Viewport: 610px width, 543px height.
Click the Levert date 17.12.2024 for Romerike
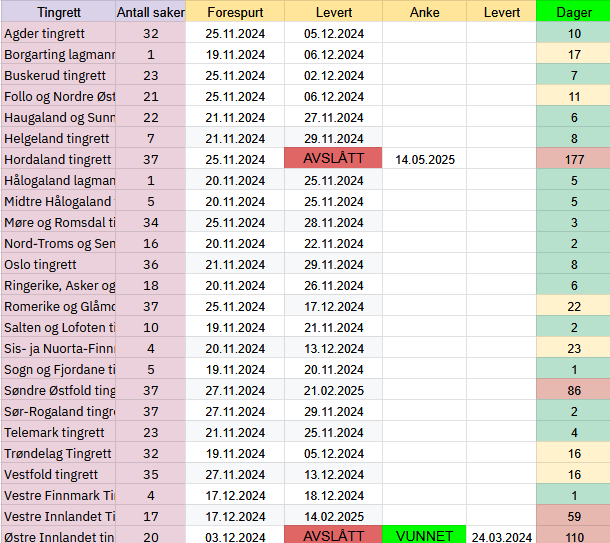coord(333,307)
